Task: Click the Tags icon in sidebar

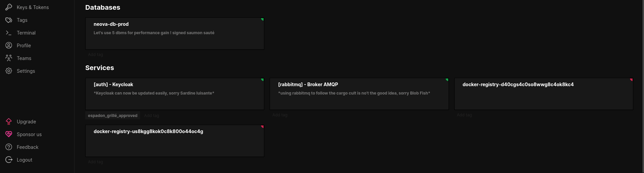Action: coord(9,20)
